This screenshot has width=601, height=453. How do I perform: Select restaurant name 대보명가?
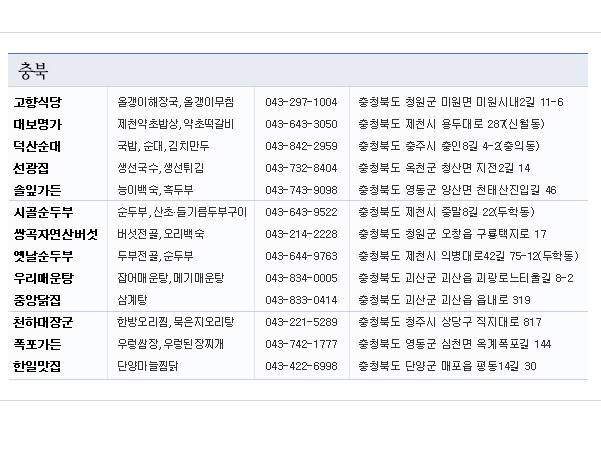pos(37,124)
